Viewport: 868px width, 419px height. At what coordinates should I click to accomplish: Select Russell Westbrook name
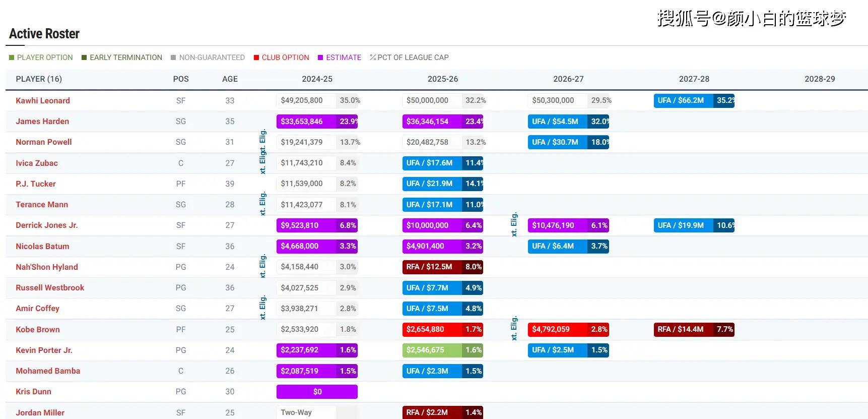50,287
